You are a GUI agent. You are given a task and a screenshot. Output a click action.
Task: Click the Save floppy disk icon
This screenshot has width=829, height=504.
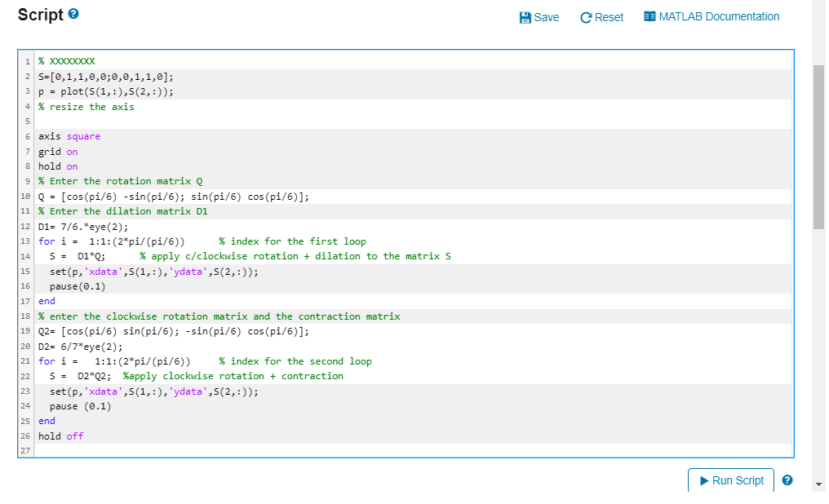pos(525,17)
